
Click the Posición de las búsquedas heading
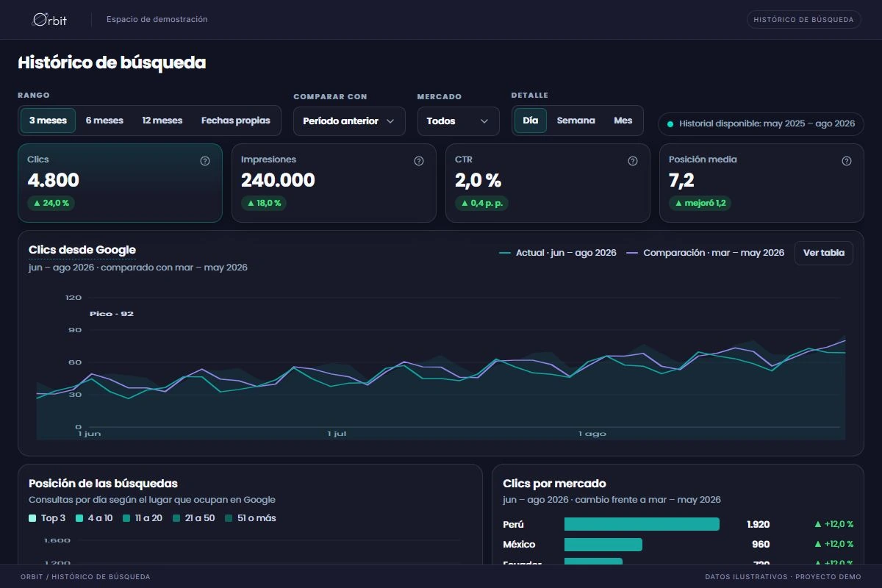pyautogui.click(x=103, y=484)
